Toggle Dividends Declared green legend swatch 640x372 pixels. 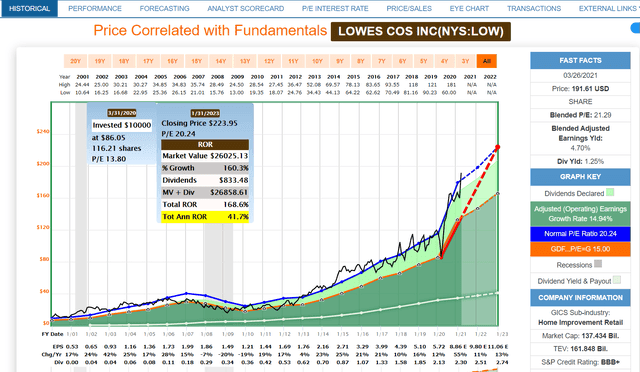tap(610, 192)
